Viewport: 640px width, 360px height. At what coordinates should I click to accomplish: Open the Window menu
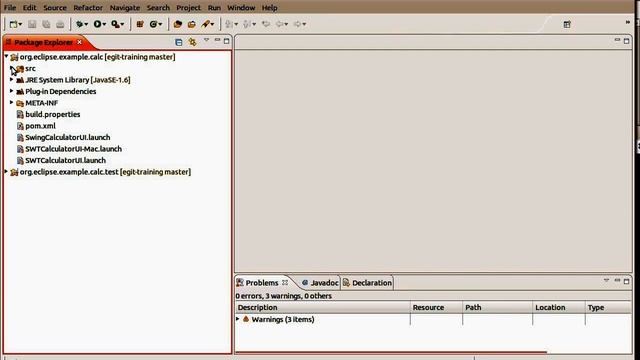[241, 8]
